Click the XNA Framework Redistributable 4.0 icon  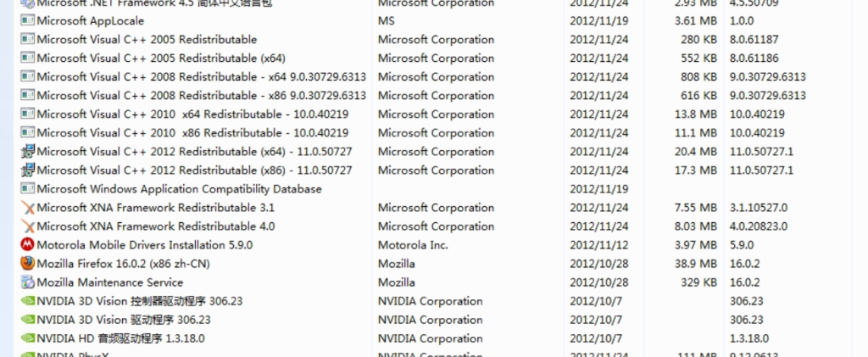point(27,226)
